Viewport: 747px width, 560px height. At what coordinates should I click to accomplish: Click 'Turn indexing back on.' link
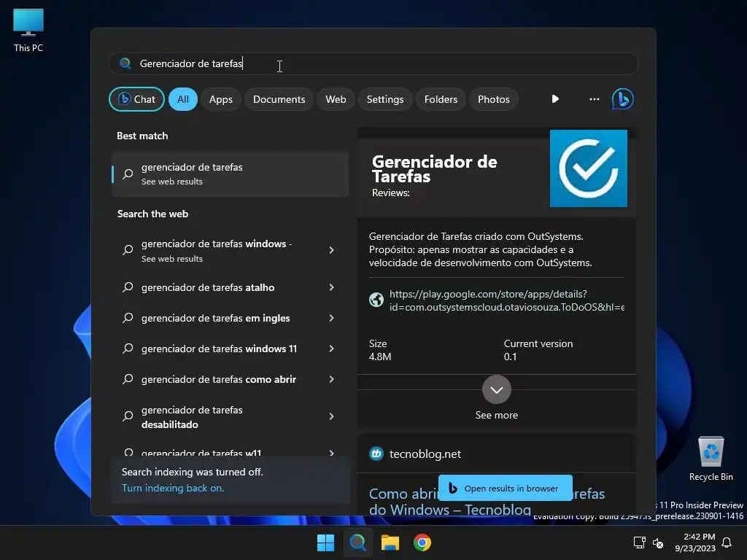[x=173, y=488]
